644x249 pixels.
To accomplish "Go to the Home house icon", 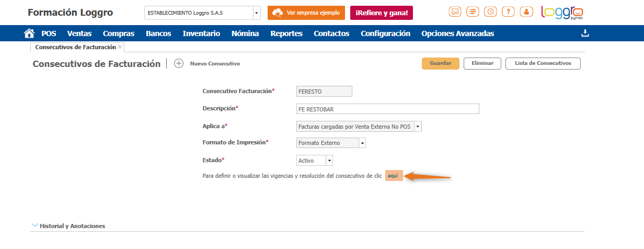I will pos(29,33).
